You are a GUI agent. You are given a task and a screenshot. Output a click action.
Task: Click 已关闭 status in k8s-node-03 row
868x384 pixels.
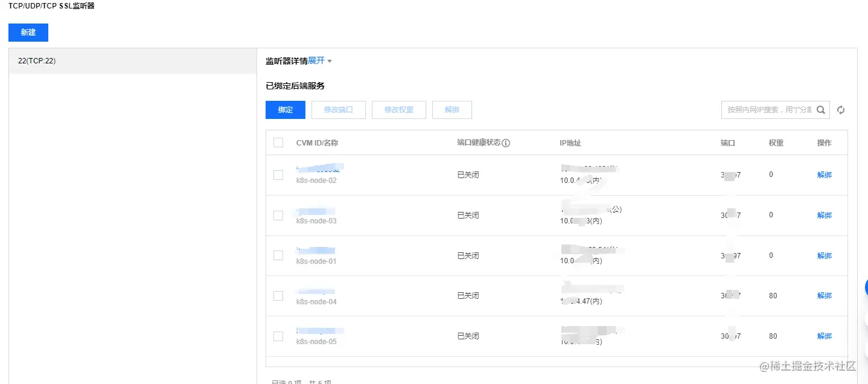[468, 216]
